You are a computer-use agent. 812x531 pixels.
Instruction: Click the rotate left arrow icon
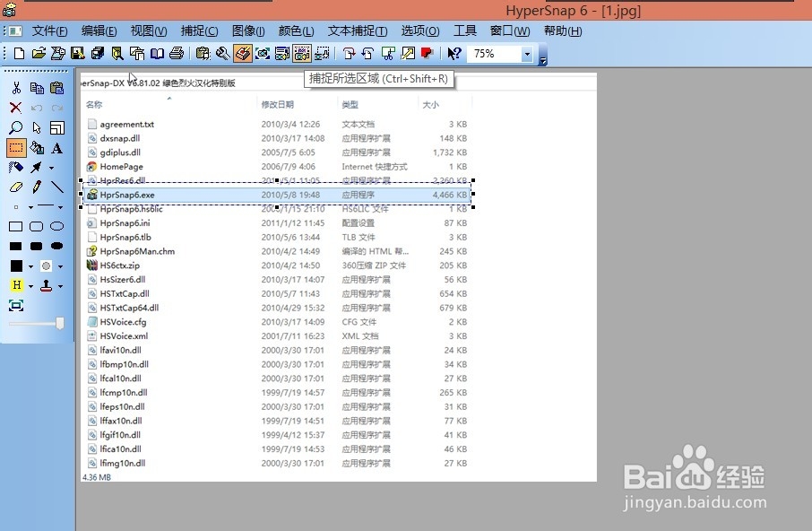368,53
